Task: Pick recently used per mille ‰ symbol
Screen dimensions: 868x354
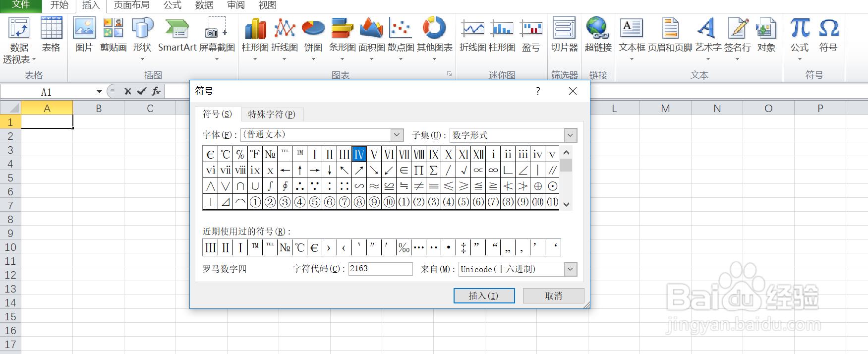Action: coord(404,247)
